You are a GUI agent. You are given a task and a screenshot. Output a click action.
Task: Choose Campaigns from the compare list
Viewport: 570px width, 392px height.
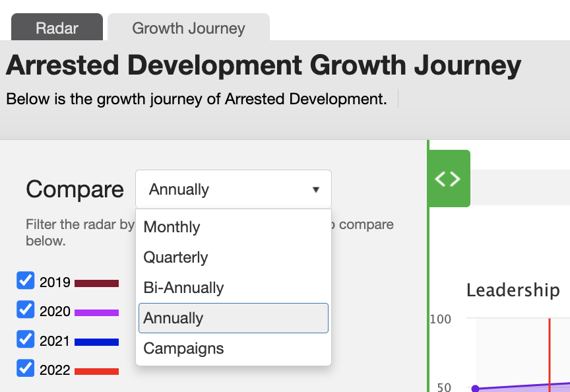click(x=234, y=348)
